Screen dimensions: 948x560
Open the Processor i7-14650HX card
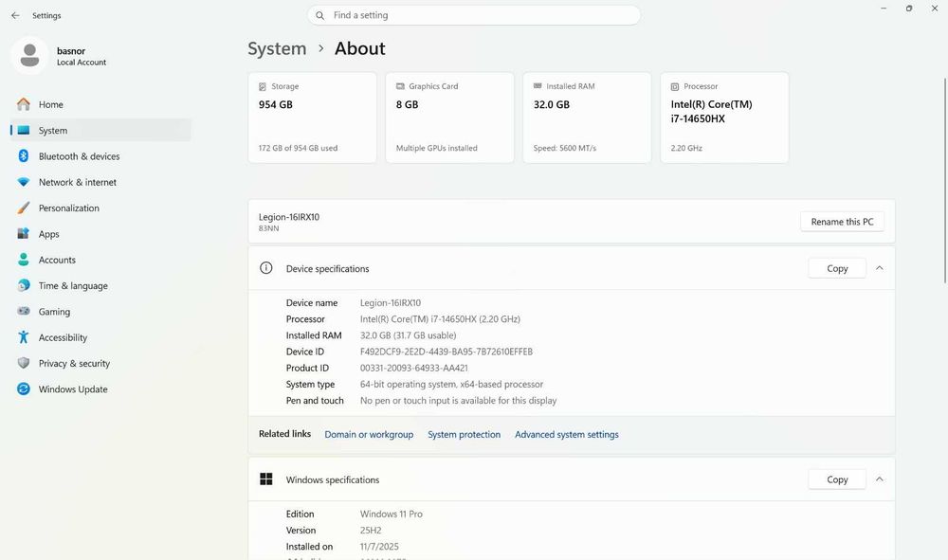(x=724, y=117)
